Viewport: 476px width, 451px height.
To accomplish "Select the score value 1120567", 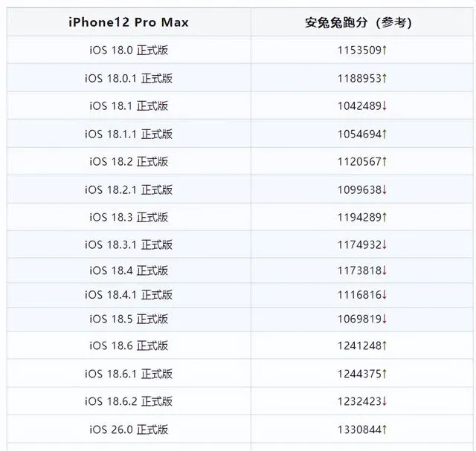I will point(359,162).
